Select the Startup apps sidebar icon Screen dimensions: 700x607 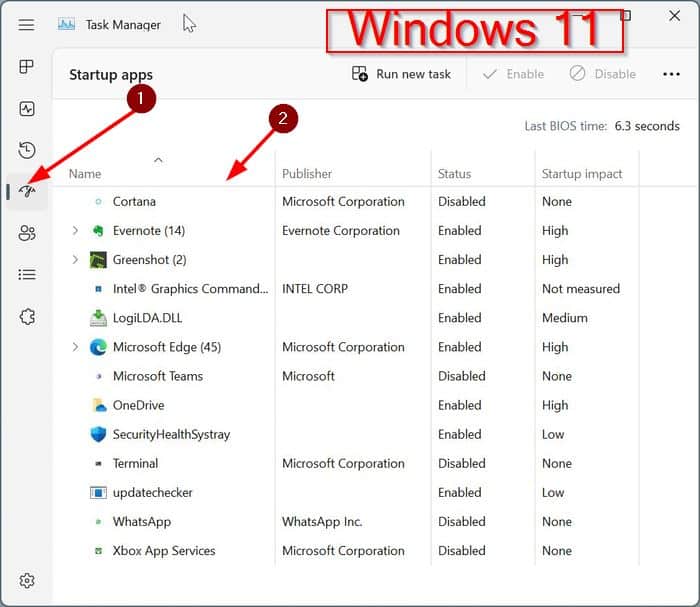tap(27, 191)
